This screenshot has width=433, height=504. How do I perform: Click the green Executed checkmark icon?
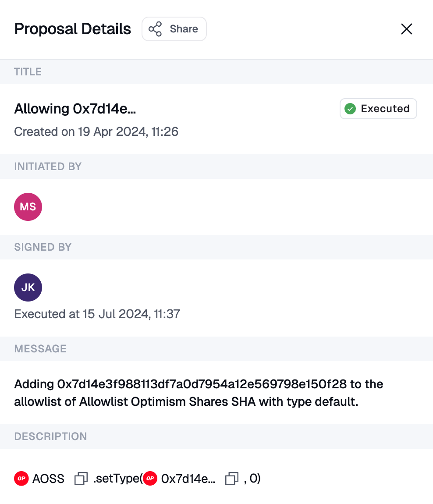coord(350,109)
